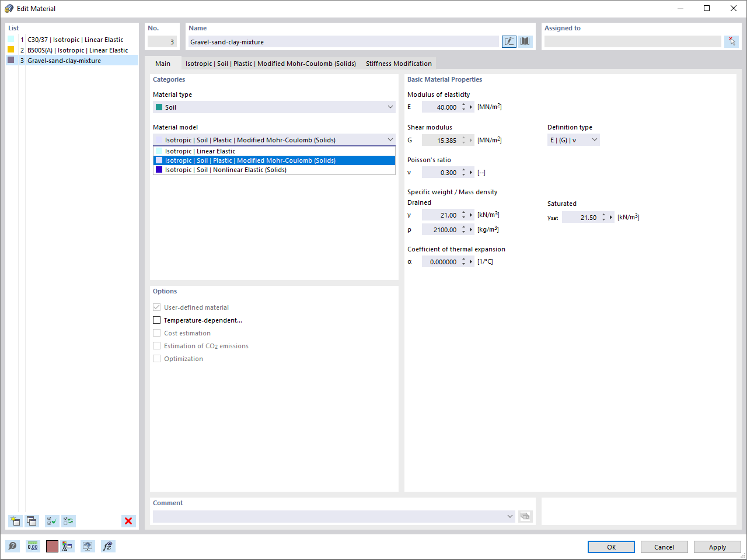Open the Material type Soil dropdown

274,107
